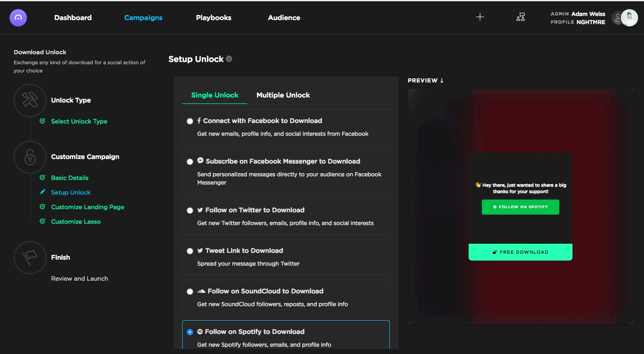Go to Customize Landing Page step

click(87, 207)
